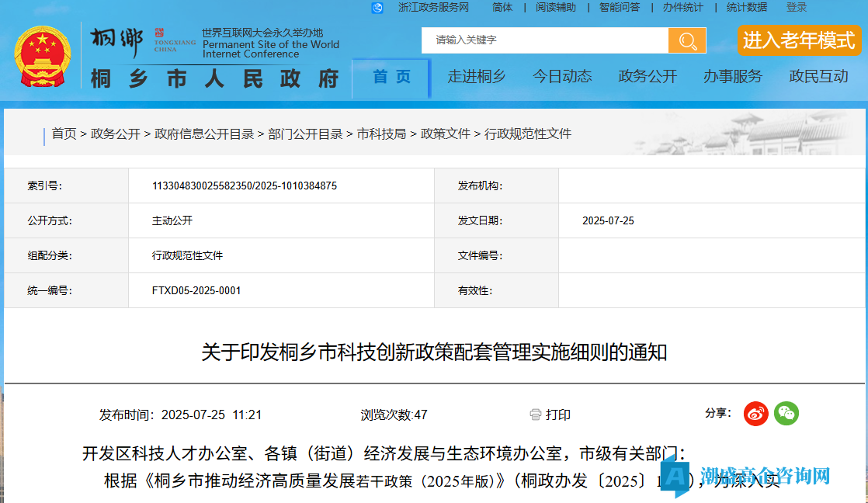Enable reading assistance 阅读辅助

(556, 8)
